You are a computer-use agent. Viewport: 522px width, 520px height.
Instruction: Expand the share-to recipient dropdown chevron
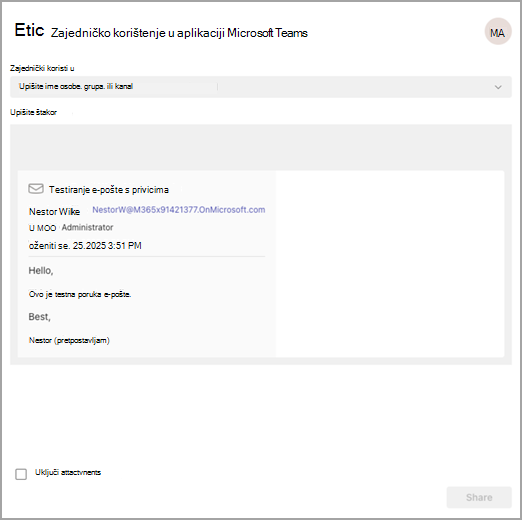[x=498, y=87]
